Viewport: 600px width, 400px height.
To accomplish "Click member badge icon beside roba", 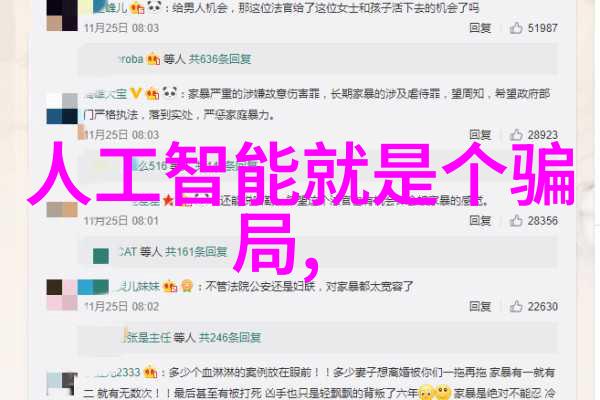I will [x=153, y=59].
